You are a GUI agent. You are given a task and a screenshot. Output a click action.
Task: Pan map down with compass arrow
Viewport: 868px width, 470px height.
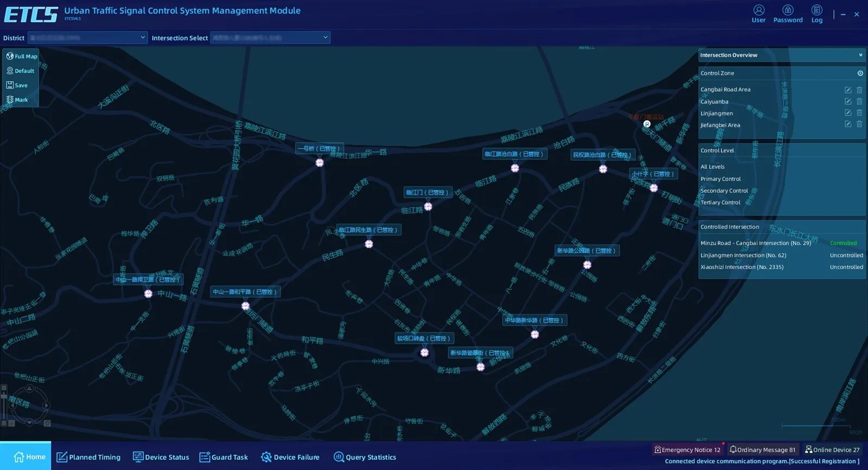click(29, 422)
